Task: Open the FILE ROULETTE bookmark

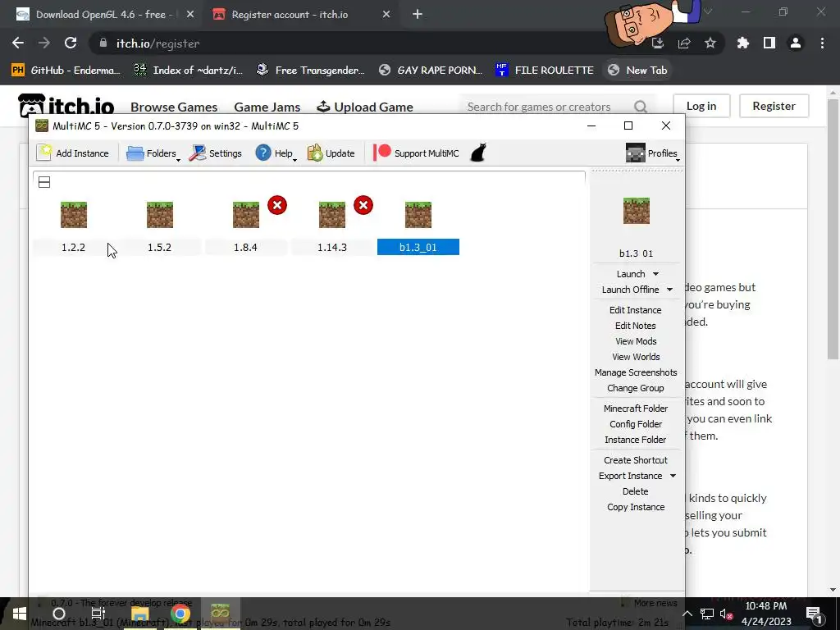Action: [x=545, y=71]
